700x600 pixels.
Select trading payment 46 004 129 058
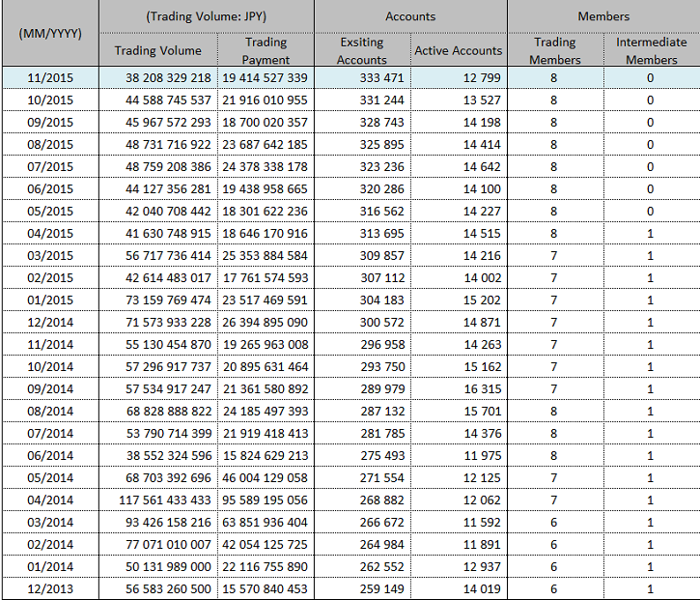[266, 477]
